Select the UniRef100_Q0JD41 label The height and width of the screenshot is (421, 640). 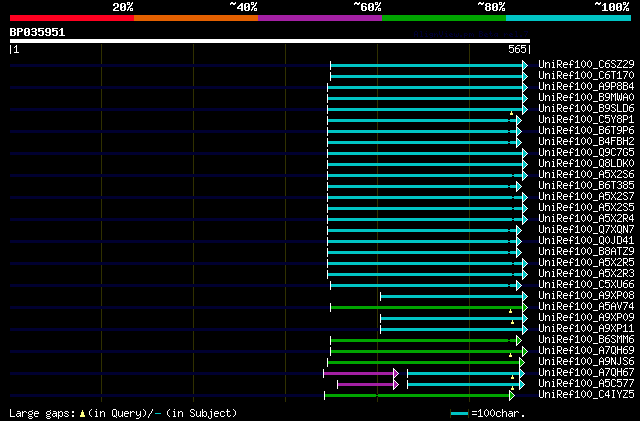[x=586, y=241]
